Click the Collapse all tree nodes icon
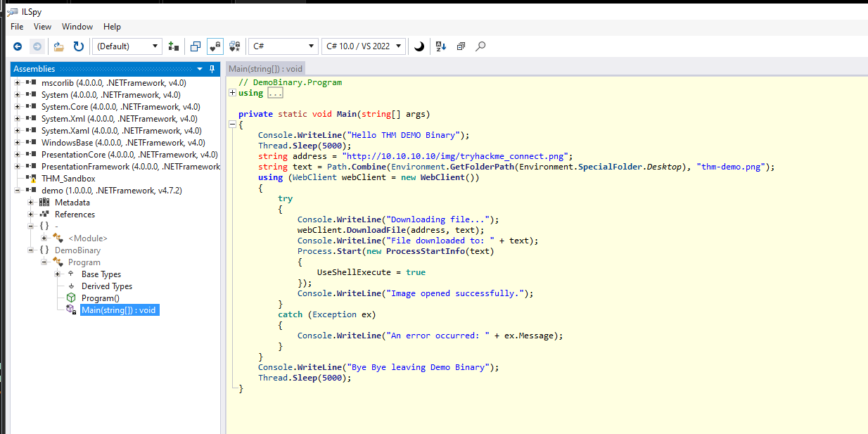868x434 pixels. tap(461, 46)
